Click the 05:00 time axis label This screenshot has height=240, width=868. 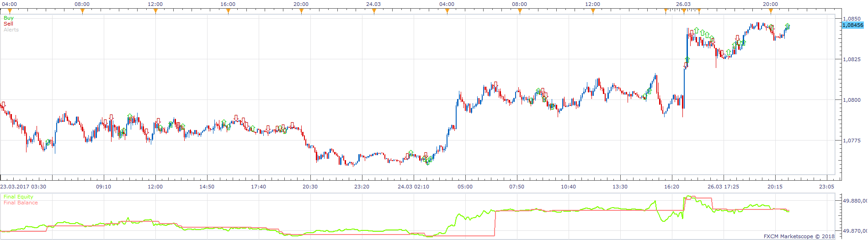coord(465,187)
